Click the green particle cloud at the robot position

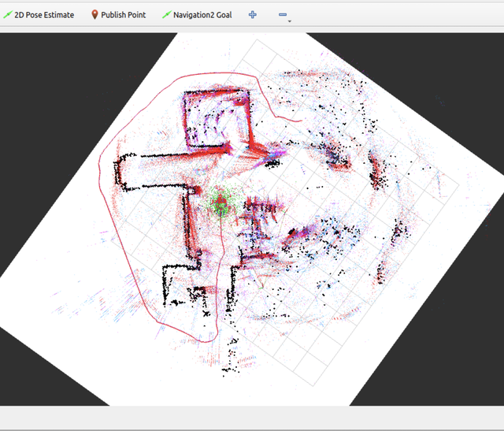(220, 204)
